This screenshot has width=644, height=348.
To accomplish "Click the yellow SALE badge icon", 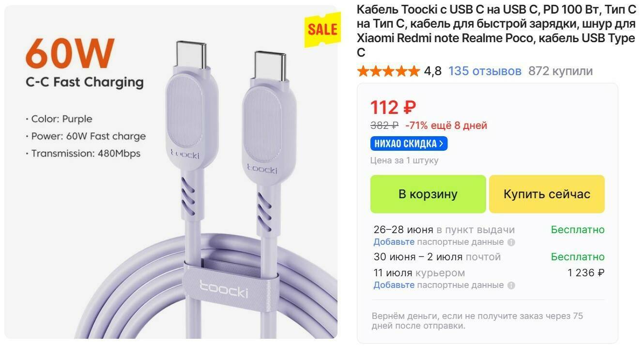I will [x=322, y=30].
